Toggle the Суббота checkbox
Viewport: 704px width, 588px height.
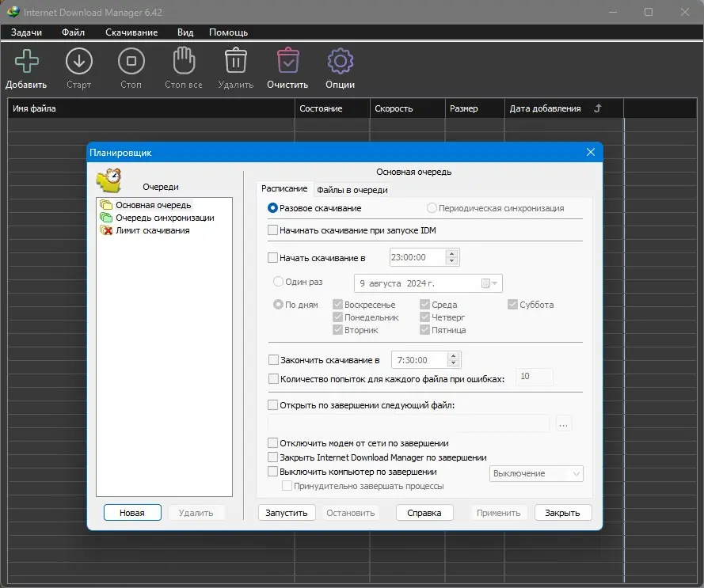tap(512, 305)
